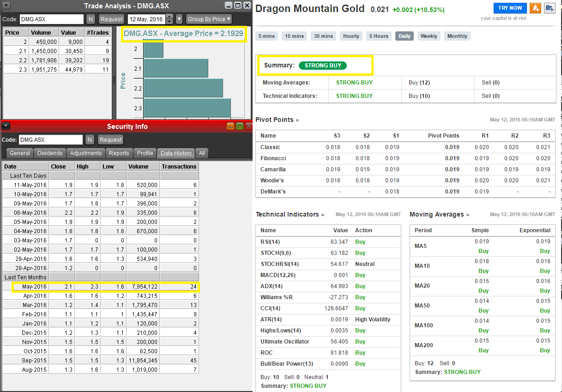Click the TRY NOW button

[510, 8]
